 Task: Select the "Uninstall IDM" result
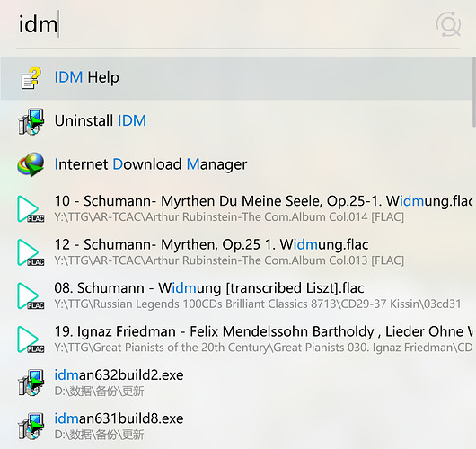pyautogui.click(x=237, y=121)
